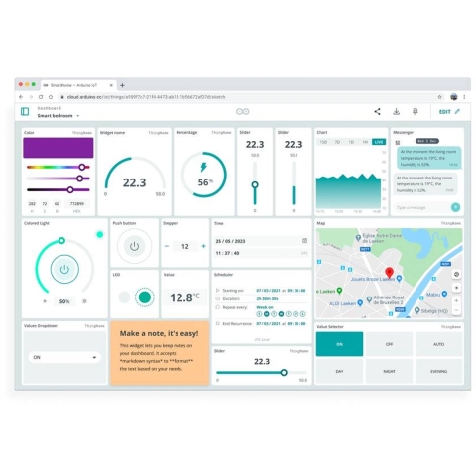The image size is (476, 476).
Task: Expand the Smart bedroom dashboard dropdown
Action: click(78, 116)
